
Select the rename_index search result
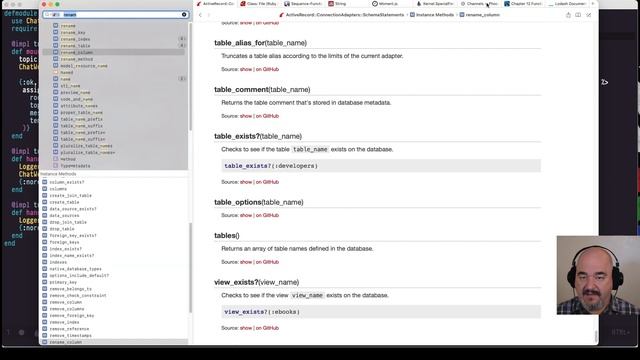coord(114,39)
